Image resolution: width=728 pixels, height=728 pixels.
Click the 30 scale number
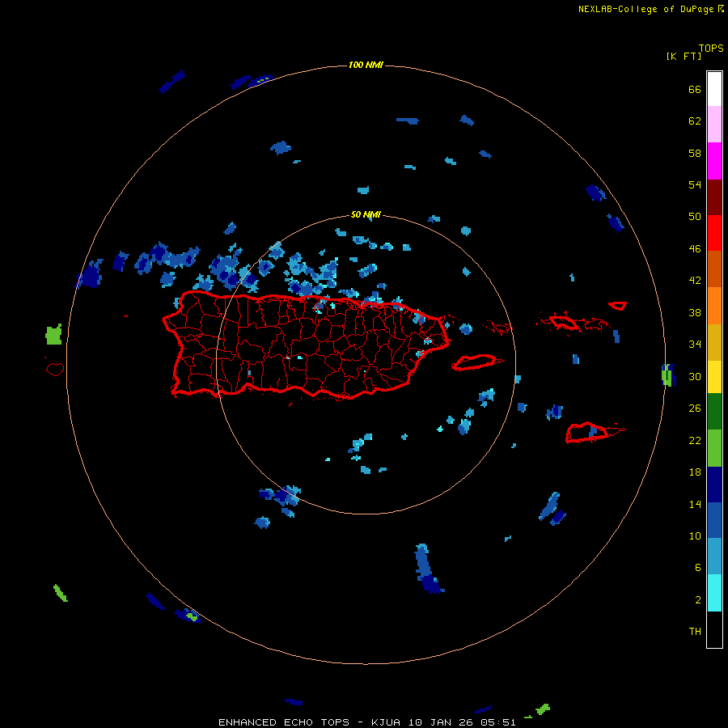695,376
